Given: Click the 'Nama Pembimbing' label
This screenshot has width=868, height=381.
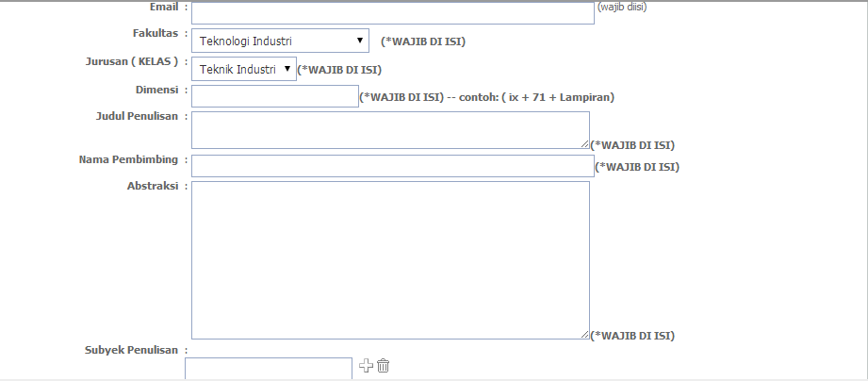Looking at the screenshot, I should pos(128,159).
